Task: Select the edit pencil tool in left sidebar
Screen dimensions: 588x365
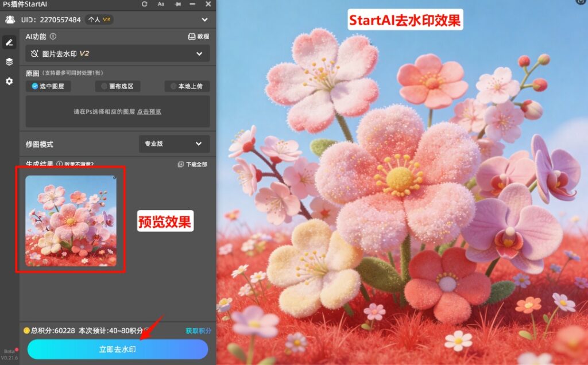Action: 8,42
